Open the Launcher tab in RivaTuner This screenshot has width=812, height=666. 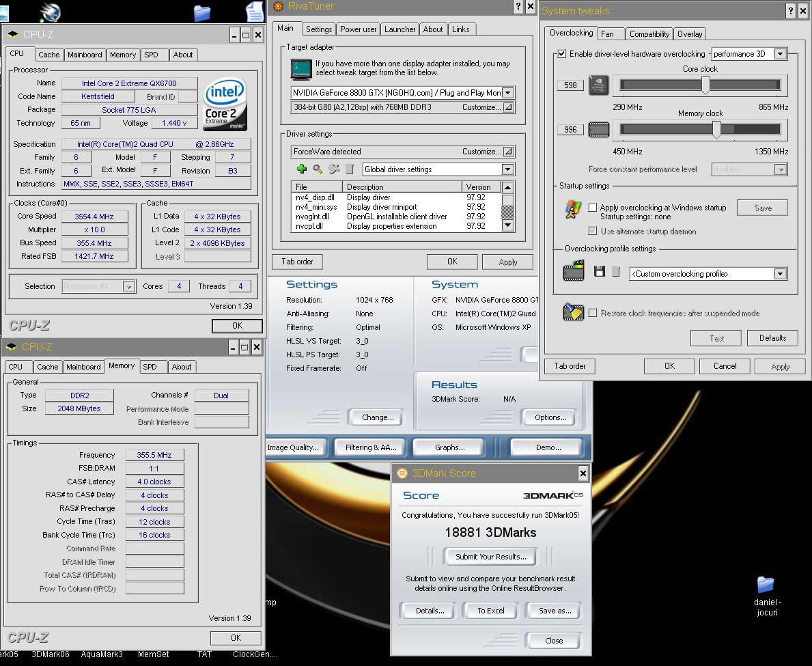pyautogui.click(x=400, y=29)
